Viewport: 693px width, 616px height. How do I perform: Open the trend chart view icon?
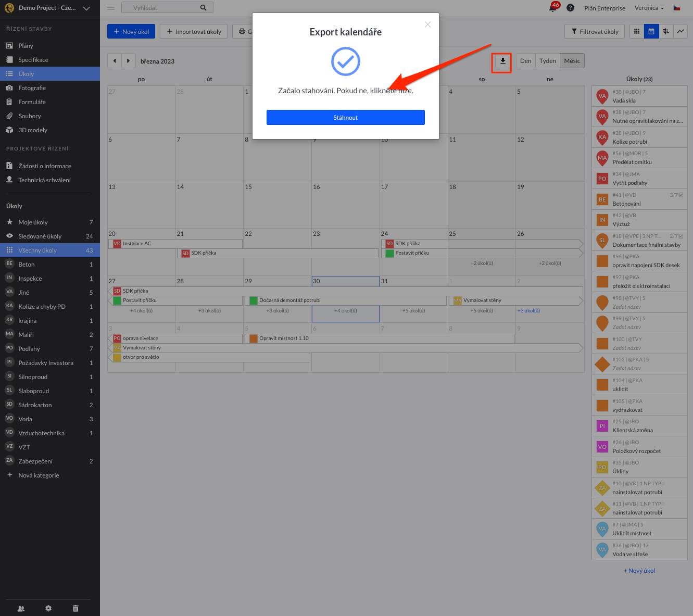point(681,32)
